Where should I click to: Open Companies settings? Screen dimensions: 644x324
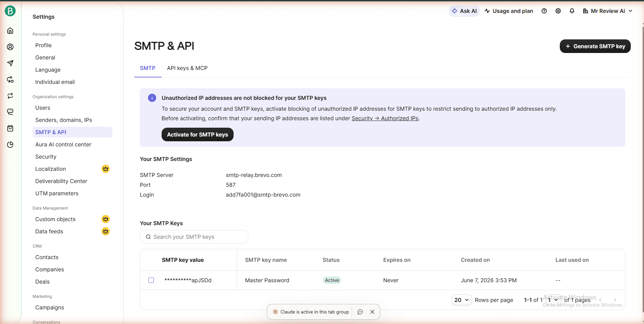point(50,269)
